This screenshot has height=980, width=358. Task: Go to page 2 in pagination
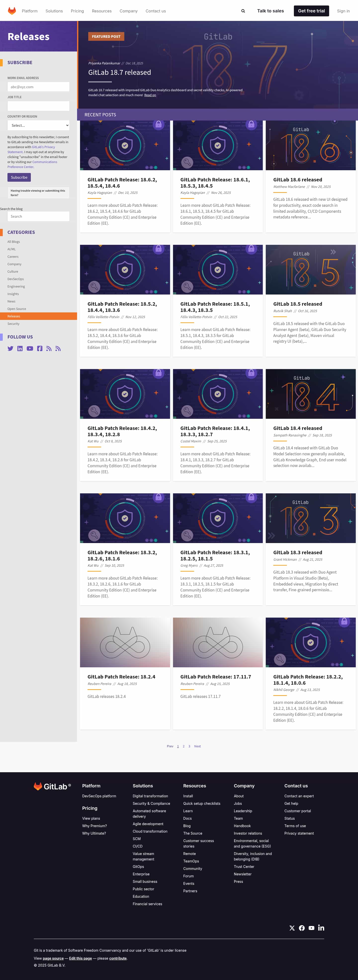pos(183,746)
